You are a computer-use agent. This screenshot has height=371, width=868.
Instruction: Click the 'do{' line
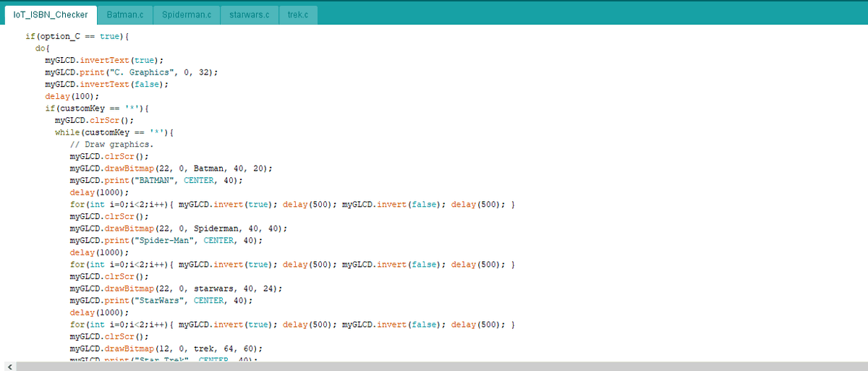43,48
